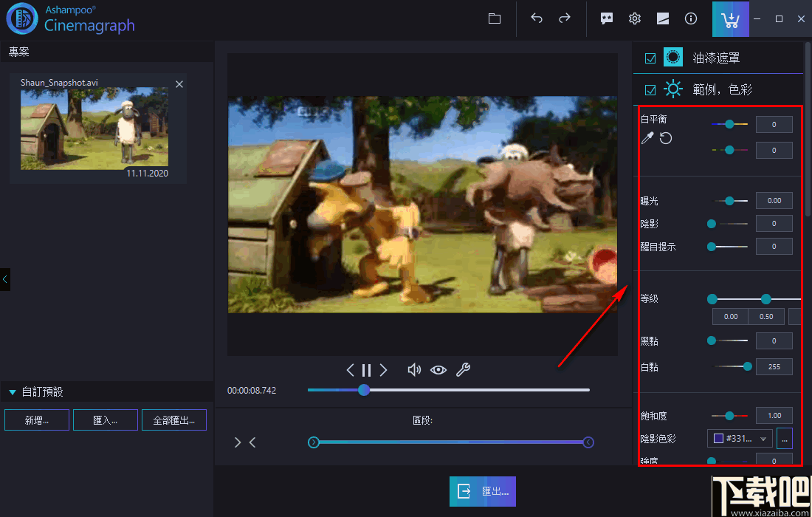Remove Shaun_Snapshot.avi from projects

(x=179, y=84)
